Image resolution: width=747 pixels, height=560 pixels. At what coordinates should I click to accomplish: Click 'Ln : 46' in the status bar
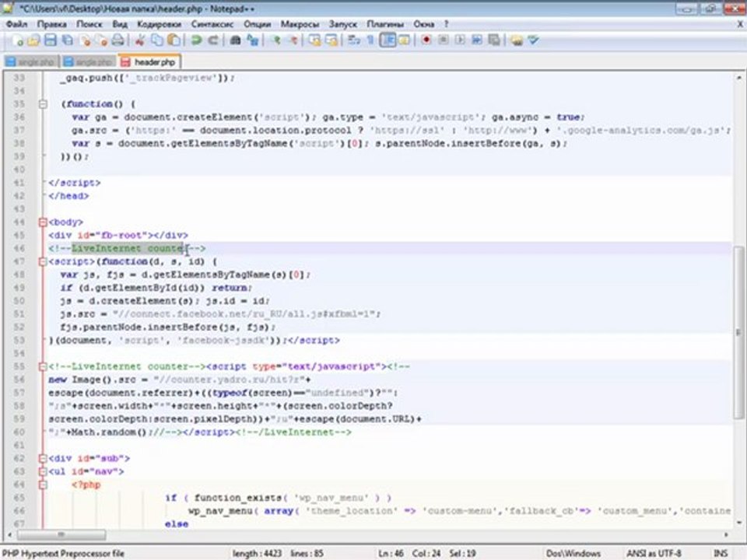pos(391,553)
